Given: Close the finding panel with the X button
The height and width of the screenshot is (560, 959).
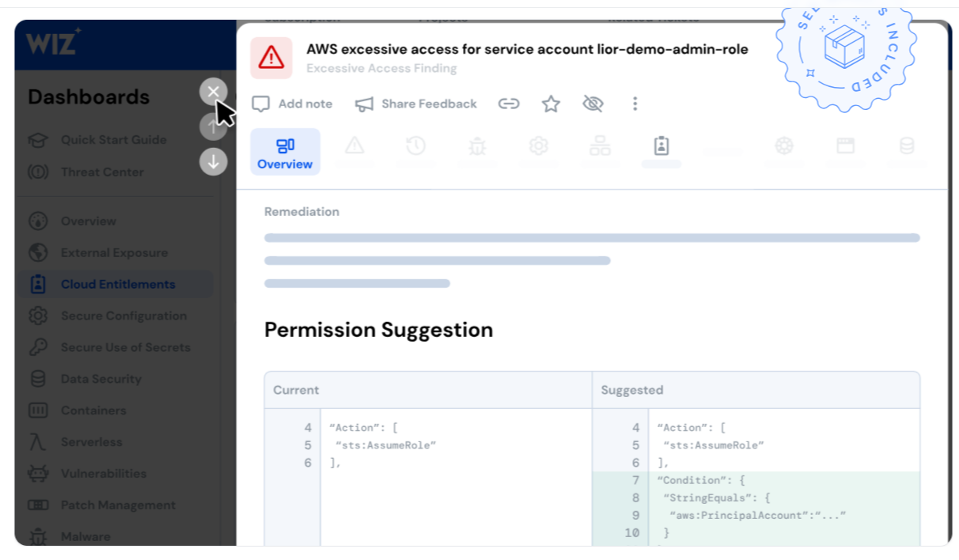Looking at the screenshot, I should [x=213, y=92].
